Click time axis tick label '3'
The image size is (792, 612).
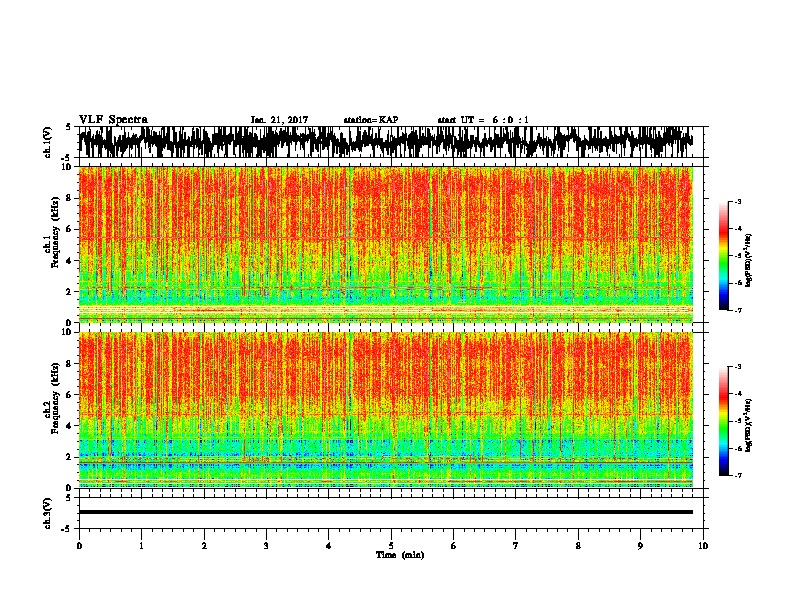click(266, 545)
